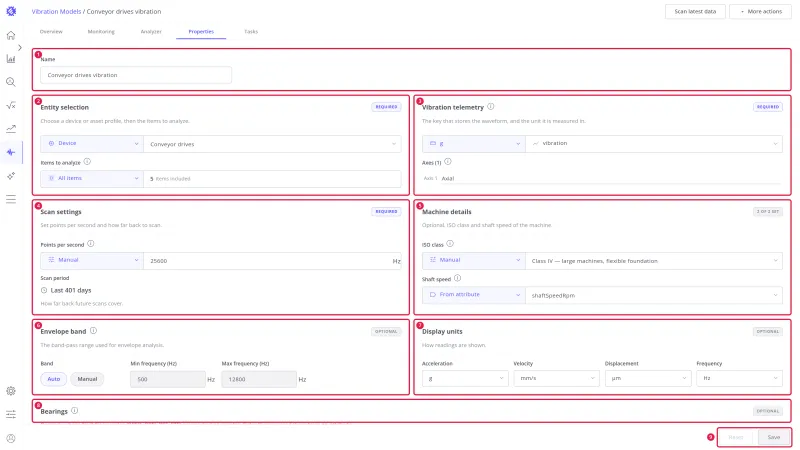Show info icon next to Vibration telemetry
The height and width of the screenshot is (450, 800).
coord(490,107)
